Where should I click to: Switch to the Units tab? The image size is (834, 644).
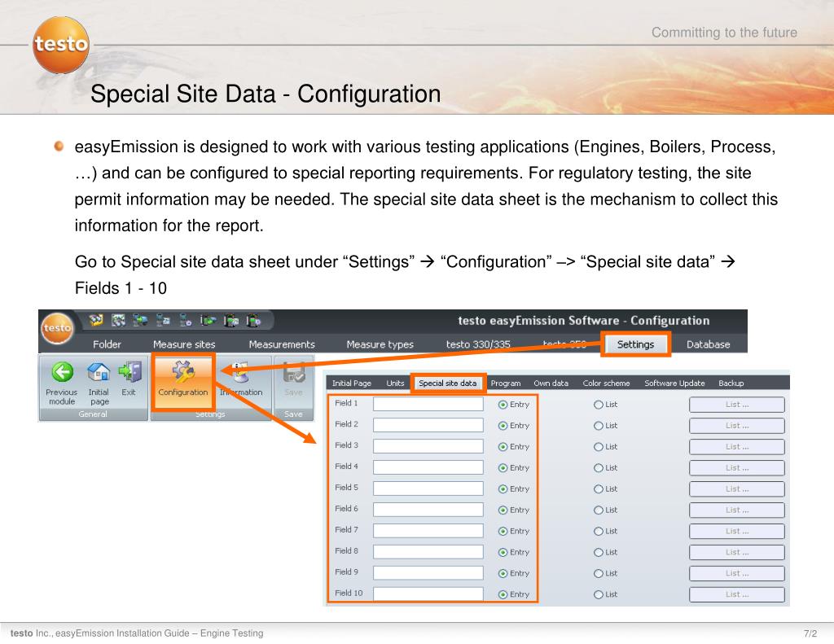click(x=395, y=383)
